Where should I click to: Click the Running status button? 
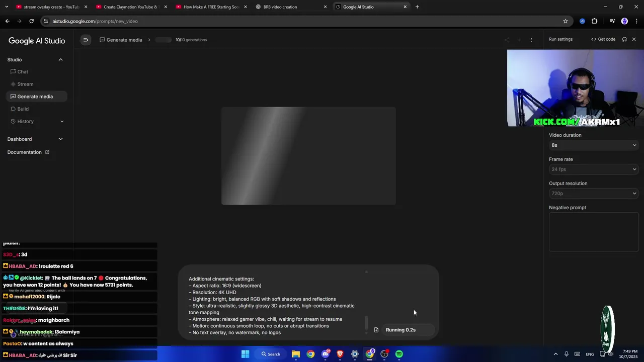[408, 330]
